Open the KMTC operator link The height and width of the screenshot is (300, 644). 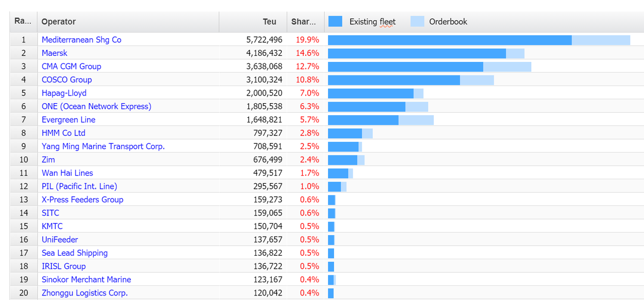52,227
